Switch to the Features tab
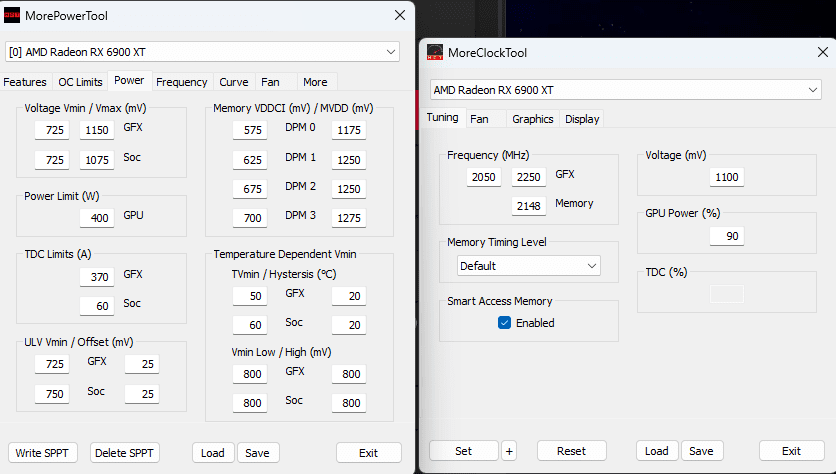This screenshot has height=474, width=836. click(25, 82)
